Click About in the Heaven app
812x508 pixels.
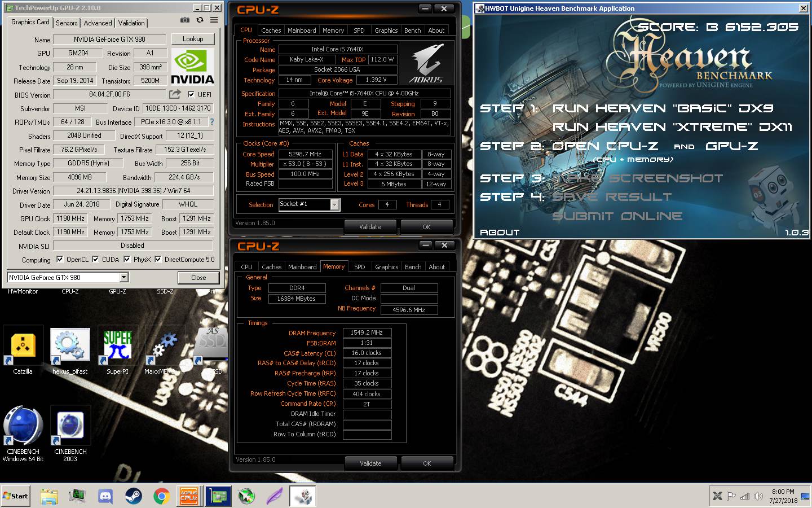pyautogui.click(x=500, y=233)
